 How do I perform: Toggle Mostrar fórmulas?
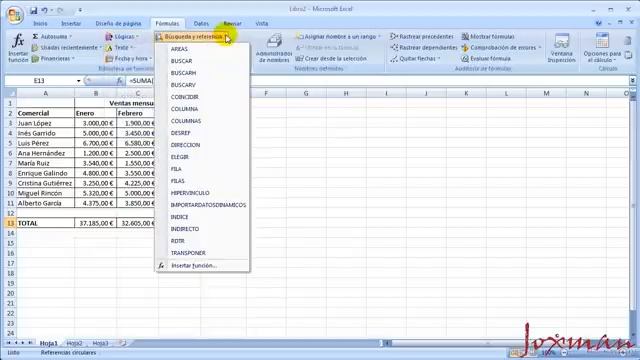pos(488,37)
